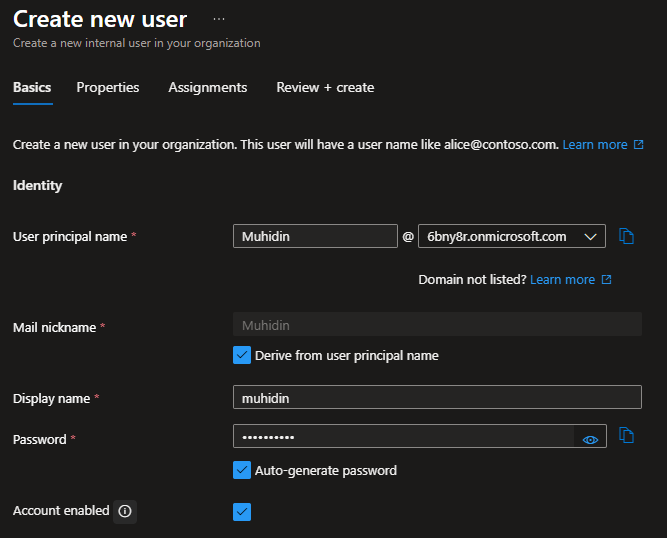Uncheck Derive from user principal name
Viewport: 667px width, 538px height.
pos(242,355)
